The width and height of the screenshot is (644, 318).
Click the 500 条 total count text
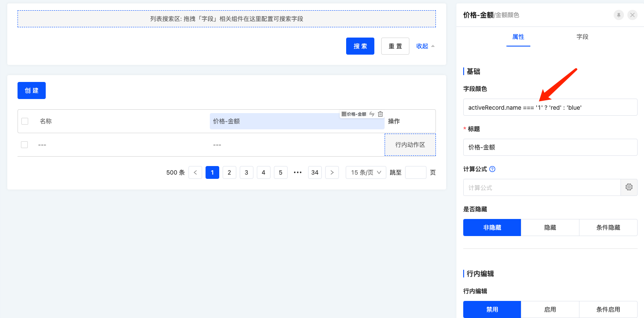[x=176, y=172]
